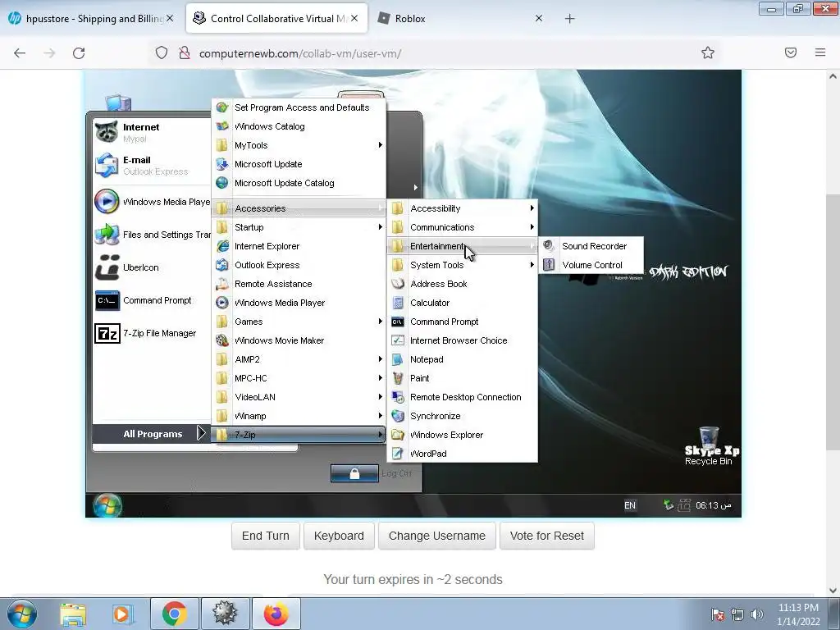
Task: Expand the Games submenu
Action: coord(299,322)
